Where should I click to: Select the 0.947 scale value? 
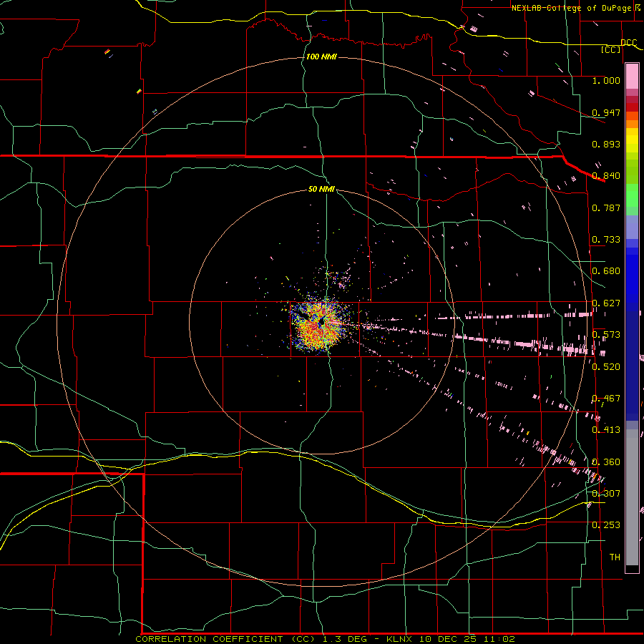[606, 112]
